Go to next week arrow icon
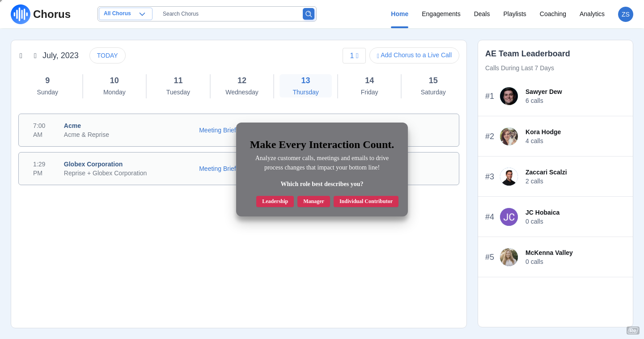 [35, 56]
